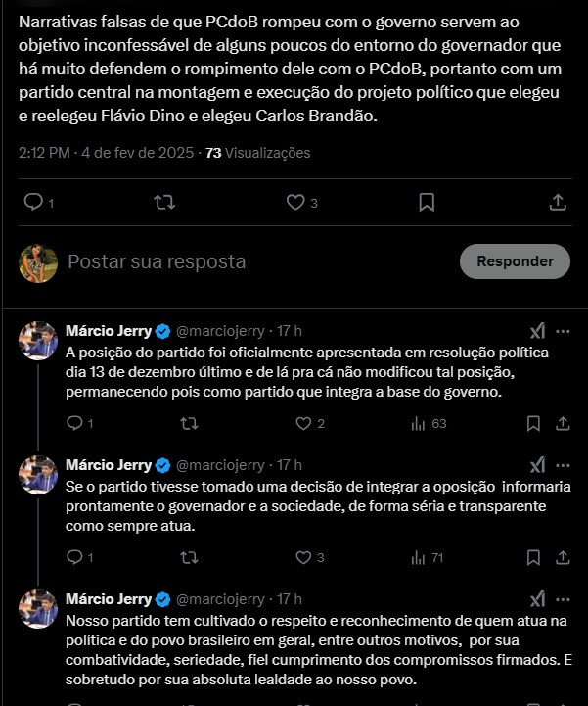Screen dimensions: 588x706
Task: Type in the Postar sua resposta field
Action: 245,261
